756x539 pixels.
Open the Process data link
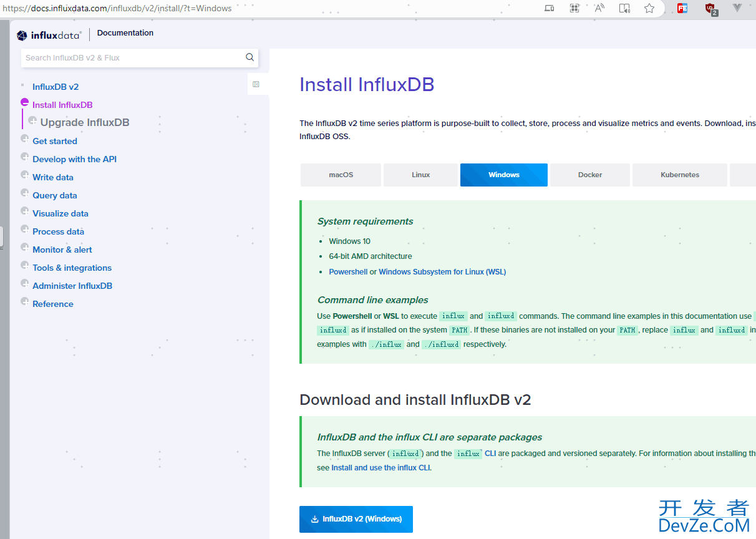coord(58,231)
